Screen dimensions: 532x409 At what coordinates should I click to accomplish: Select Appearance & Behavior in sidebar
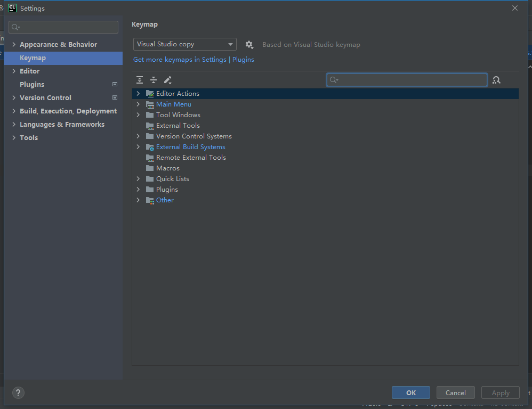click(x=63, y=44)
